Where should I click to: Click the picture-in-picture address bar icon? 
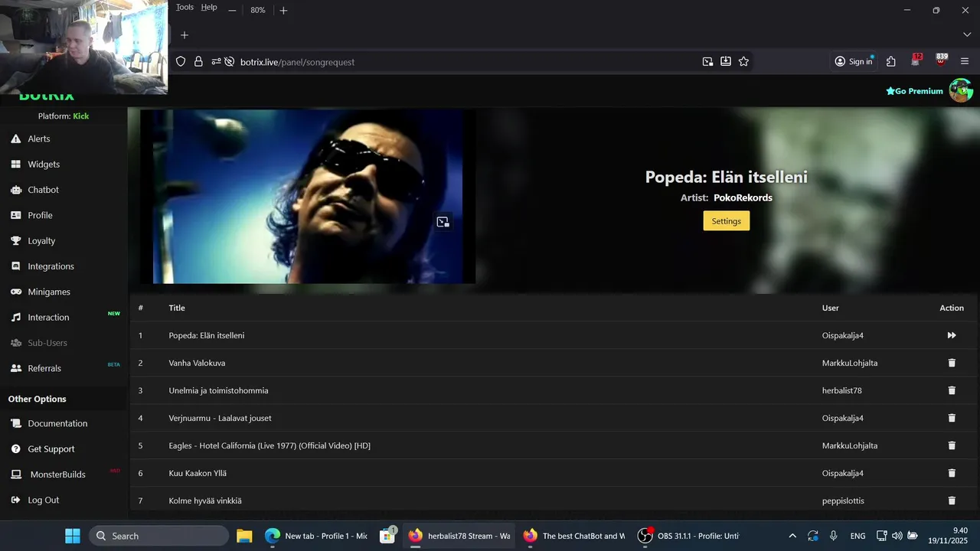(707, 62)
